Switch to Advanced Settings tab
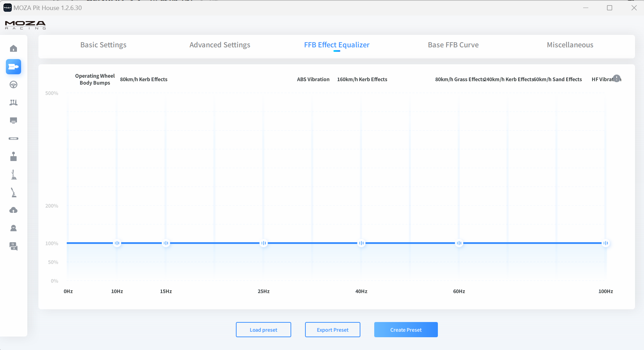Image resolution: width=644 pixels, height=350 pixels. point(220,45)
